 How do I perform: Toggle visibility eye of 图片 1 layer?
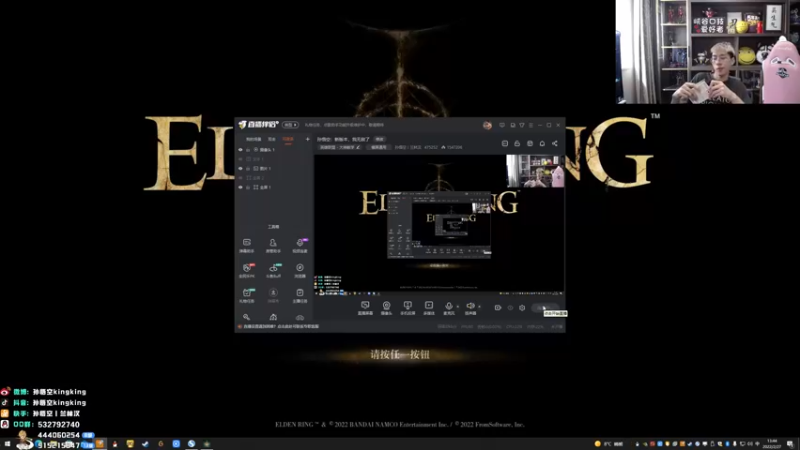pyautogui.click(x=240, y=168)
